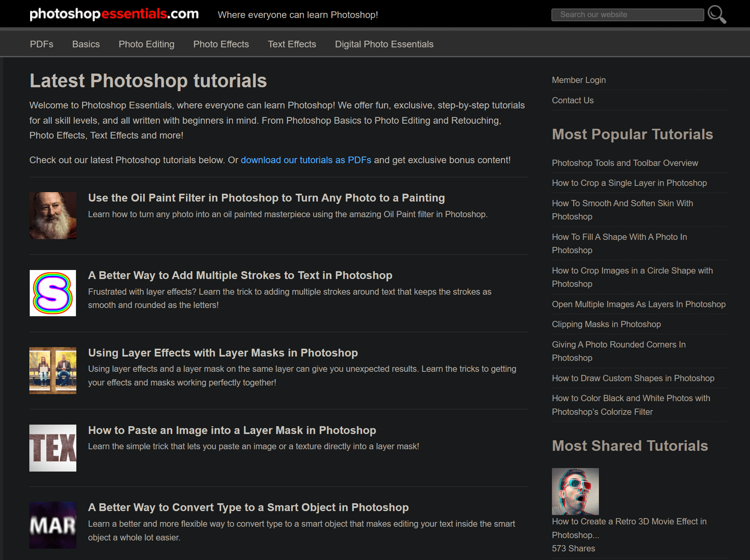Open the Clipping Masks in Photoshop link
Viewport: 750px width, 560px height.
pos(606,324)
